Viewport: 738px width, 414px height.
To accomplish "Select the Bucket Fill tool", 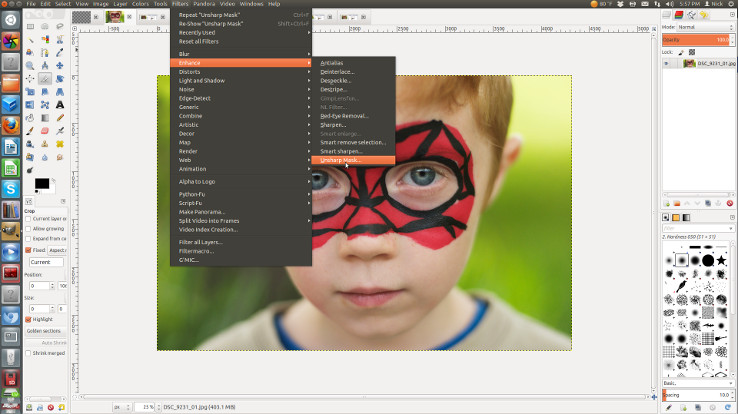I will [x=30, y=118].
